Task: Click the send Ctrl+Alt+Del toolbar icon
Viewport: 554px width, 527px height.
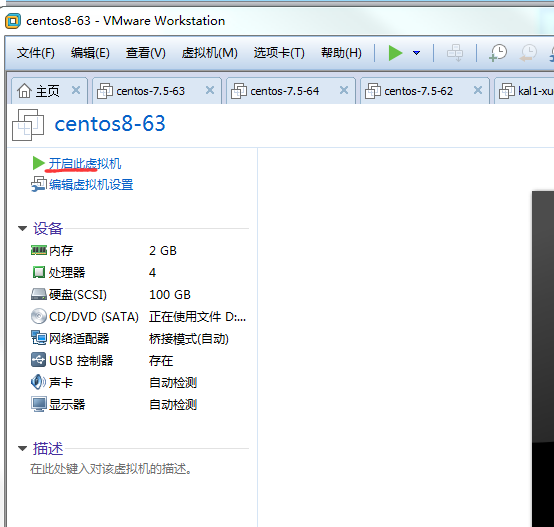Action: 455,53
